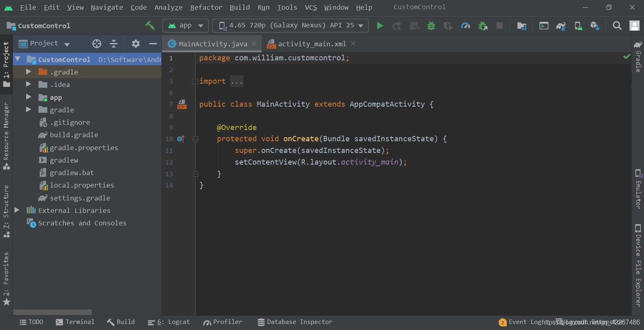Screen dimensions: 644x330
Task: Click Apply Code Changes icon
Action: 414,26
